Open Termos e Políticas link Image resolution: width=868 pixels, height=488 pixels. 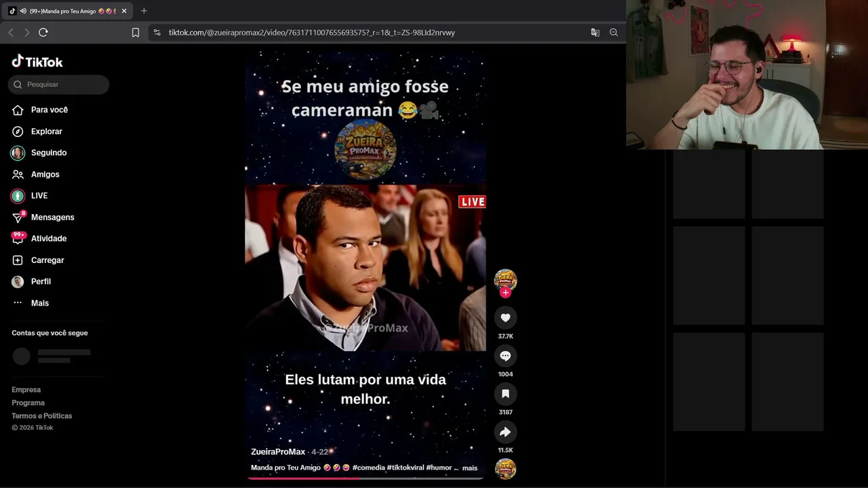pyautogui.click(x=42, y=415)
